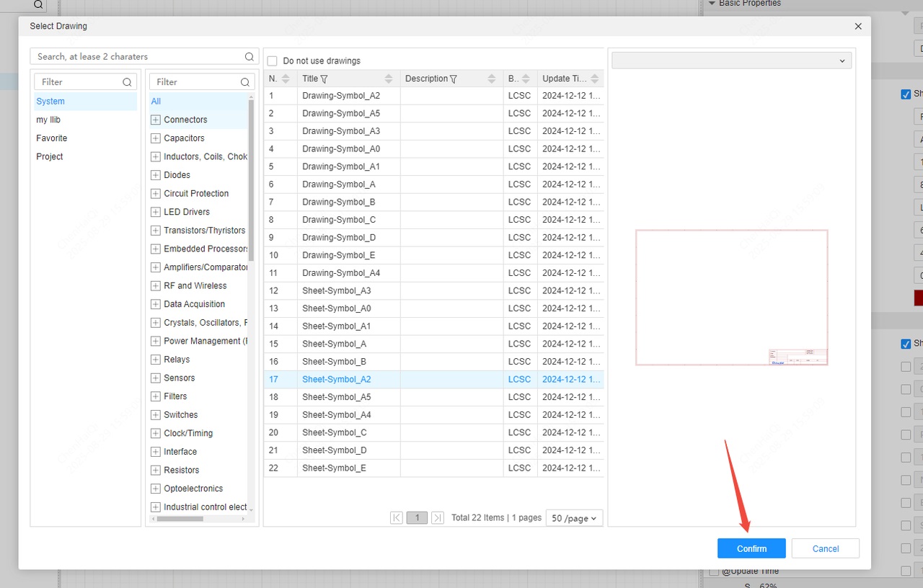923x588 pixels.
Task: Open the 50 /page dropdown
Action: [x=574, y=518]
